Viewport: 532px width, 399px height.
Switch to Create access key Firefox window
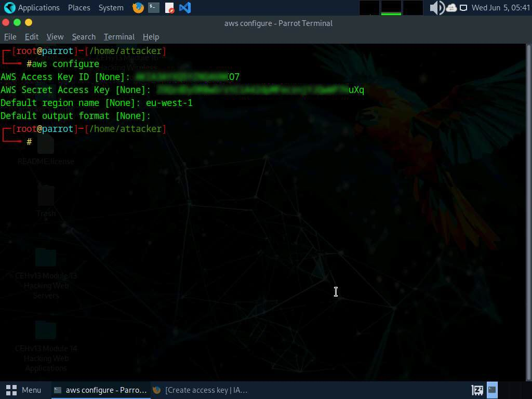(200, 390)
